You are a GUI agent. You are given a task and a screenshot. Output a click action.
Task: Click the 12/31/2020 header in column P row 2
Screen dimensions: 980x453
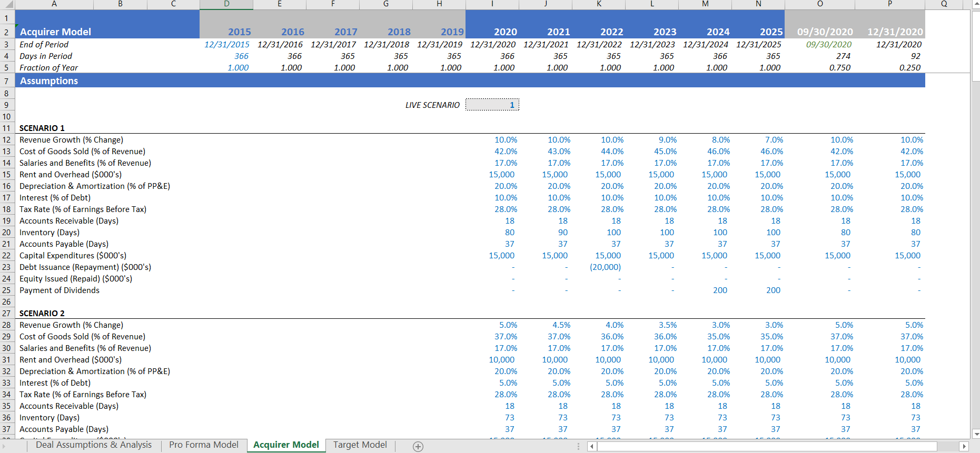[895, 32]
